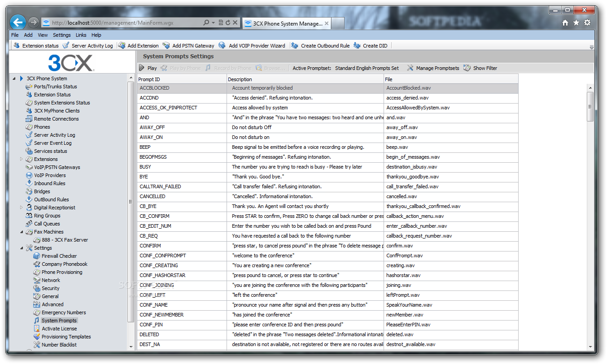Select the 888 - 3CX Fax Server item
The width and height of the screenshot is (607, 364).
pos(61,240)
